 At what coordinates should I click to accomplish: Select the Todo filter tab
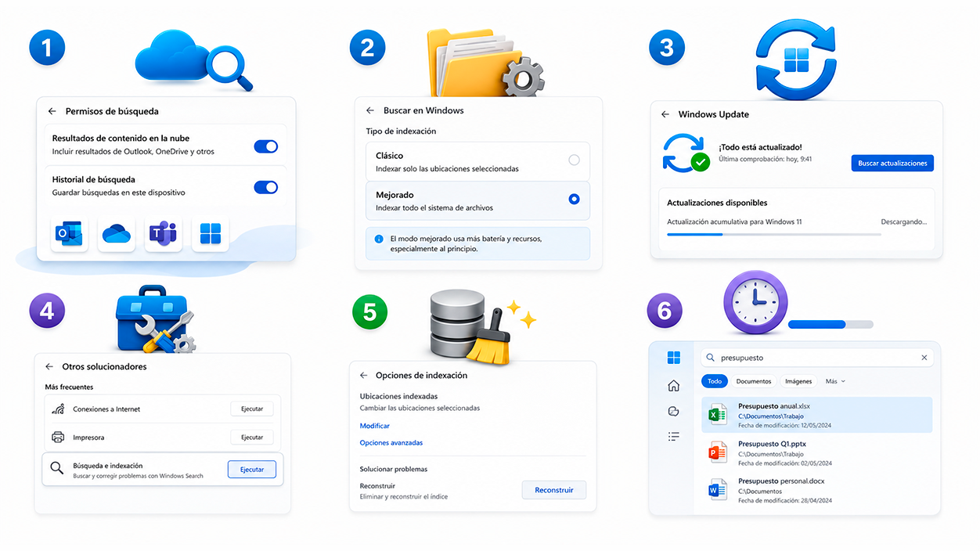tap(715, 381)
